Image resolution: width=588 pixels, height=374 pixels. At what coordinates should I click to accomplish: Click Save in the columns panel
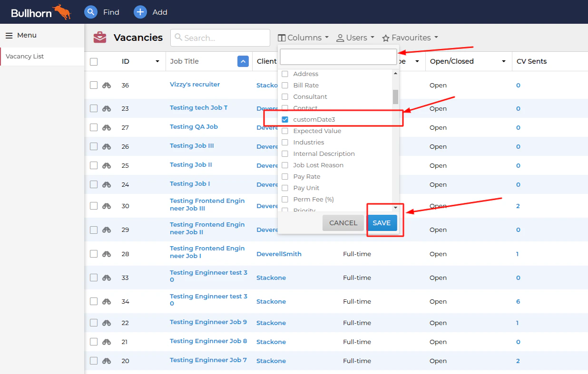pos(382,223)
